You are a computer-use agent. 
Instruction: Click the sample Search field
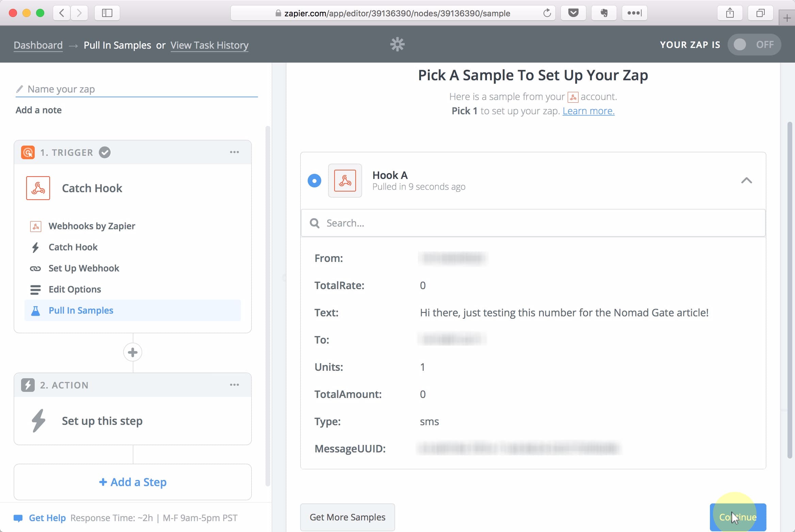[533, 223]
